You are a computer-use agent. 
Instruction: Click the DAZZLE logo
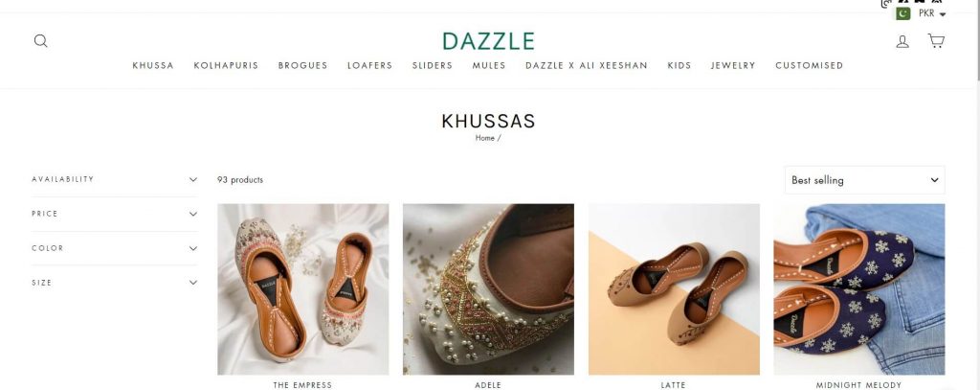488,41
